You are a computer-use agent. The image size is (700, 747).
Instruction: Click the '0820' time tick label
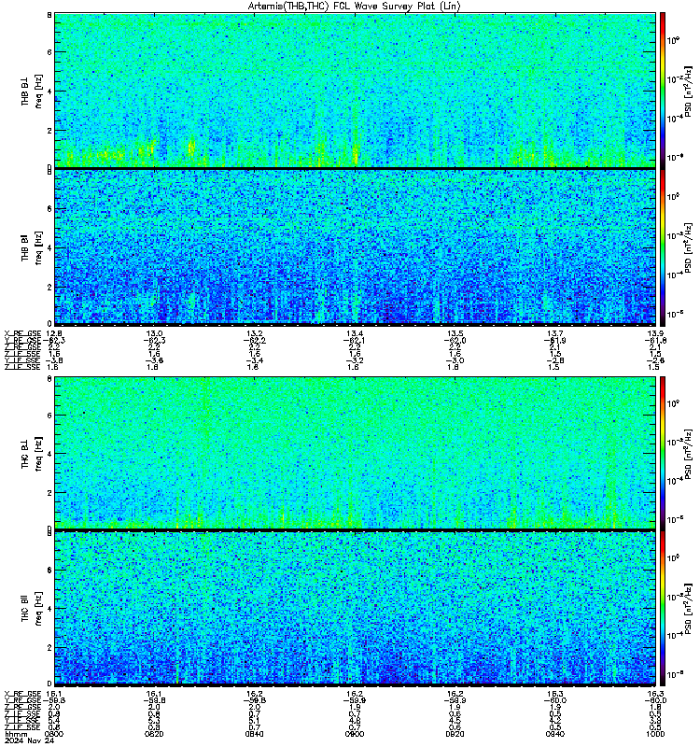pyautogui.click(x=154, y=734)
